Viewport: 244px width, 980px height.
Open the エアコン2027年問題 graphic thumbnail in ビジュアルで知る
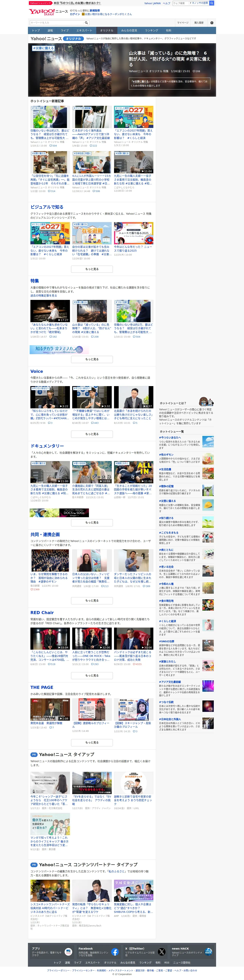point(50,233)
